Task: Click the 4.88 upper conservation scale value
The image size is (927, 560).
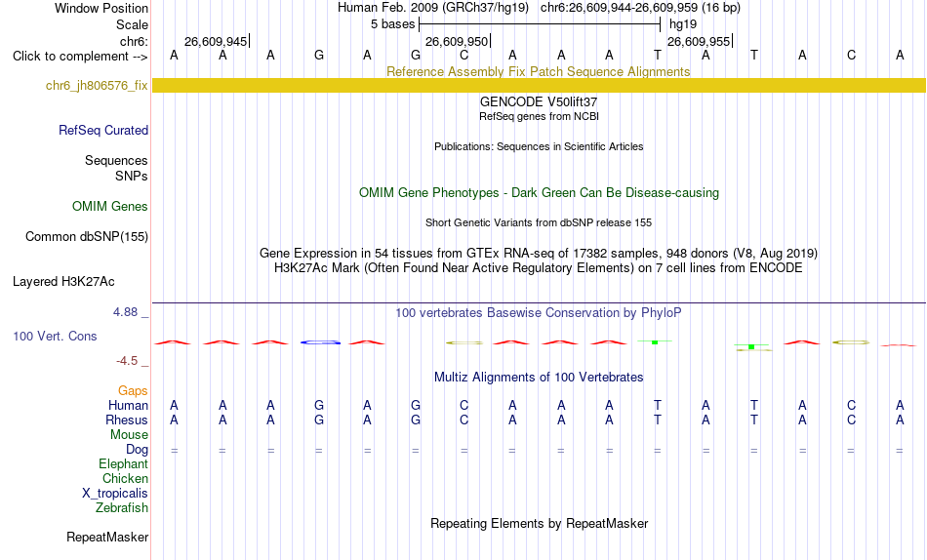Action: pos(125,311)
